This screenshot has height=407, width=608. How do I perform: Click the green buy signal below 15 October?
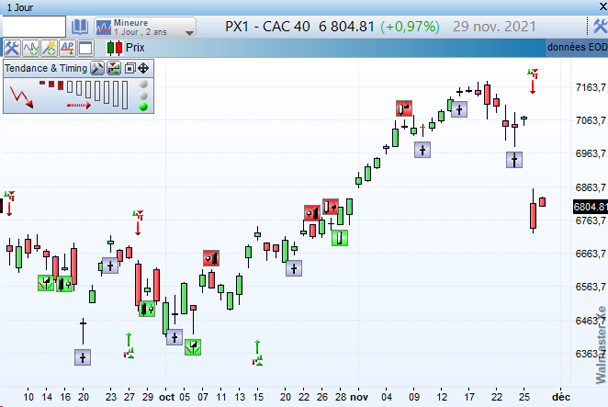tap(257, 353)
